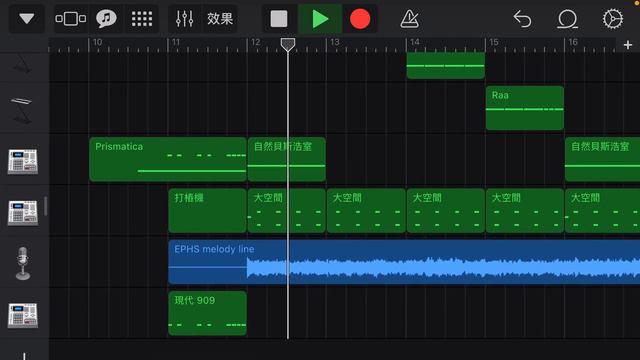Tap bar 13 on the ruler
This screenshot has width=640, height=360.
pyautogui.click(x=335, y=42)
